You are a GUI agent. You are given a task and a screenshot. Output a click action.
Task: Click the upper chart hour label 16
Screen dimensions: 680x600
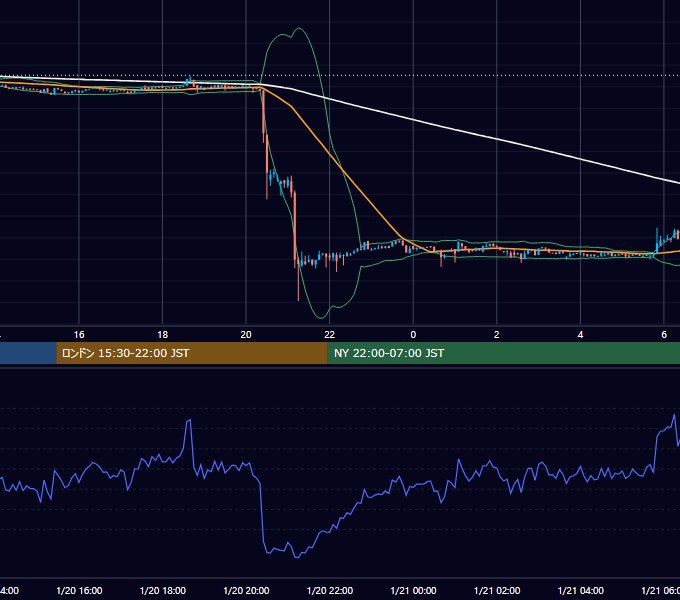(79, 335)
